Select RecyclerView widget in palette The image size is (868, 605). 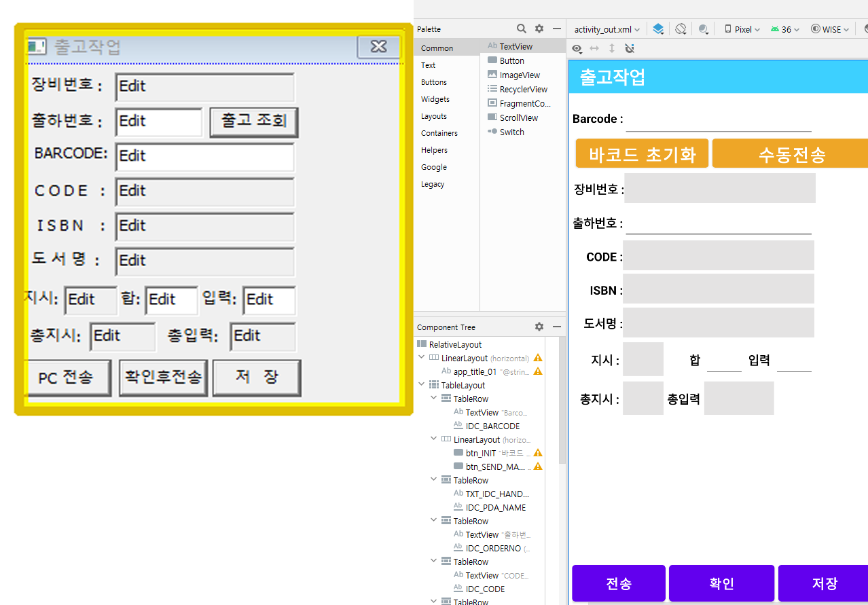[x=523, y=89]
